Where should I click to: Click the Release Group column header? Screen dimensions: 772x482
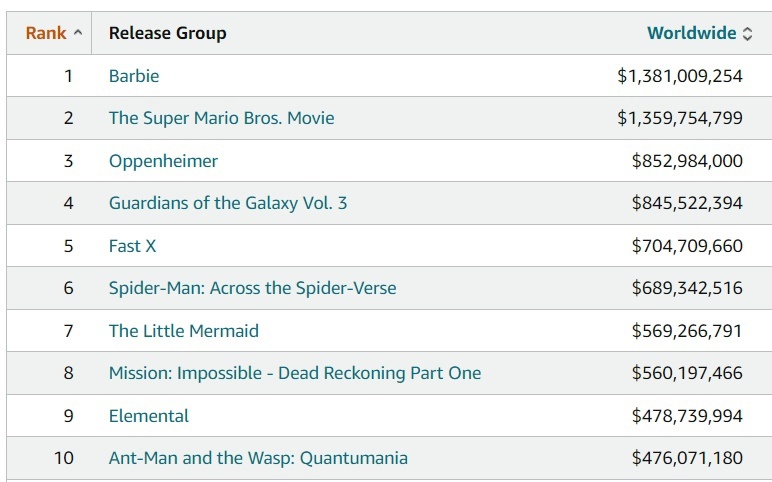pyautogui.click(x=167, y=33)
